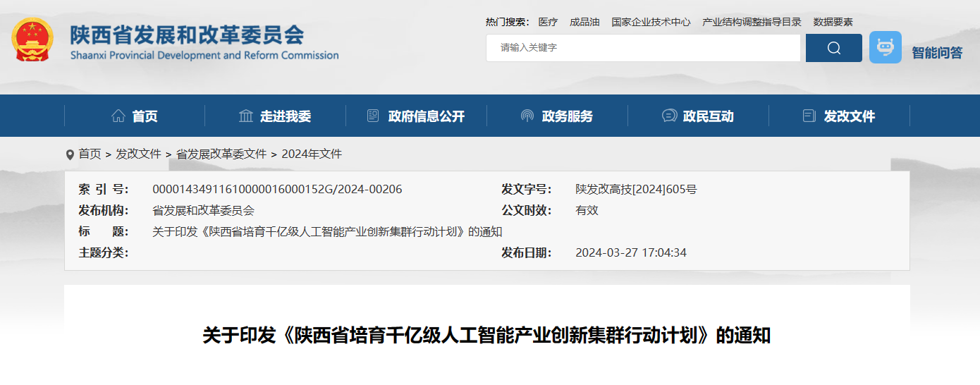
Task: Click hot search link 国家企业技术中心
Action: click(x=651, y=22)
